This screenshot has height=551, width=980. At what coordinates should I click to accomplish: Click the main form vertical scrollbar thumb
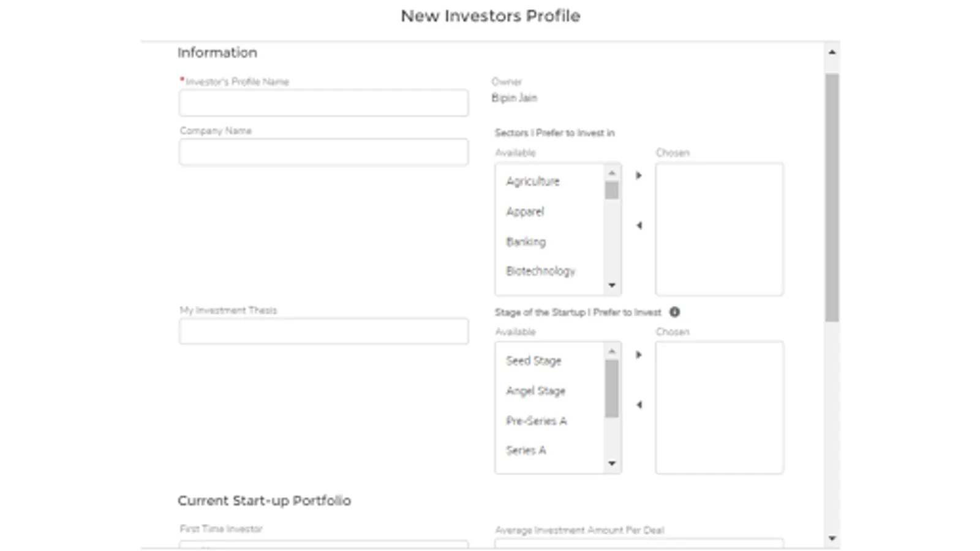(x=831, y=196)
